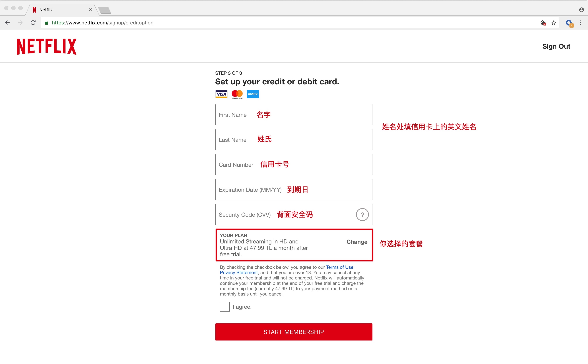Click the browser extension icon with badge

[x=569, y=23]
